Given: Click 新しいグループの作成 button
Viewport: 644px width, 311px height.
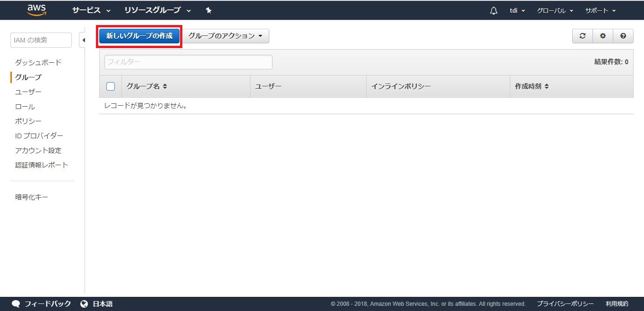Looking at the screenshot, I should pos(139,36).
